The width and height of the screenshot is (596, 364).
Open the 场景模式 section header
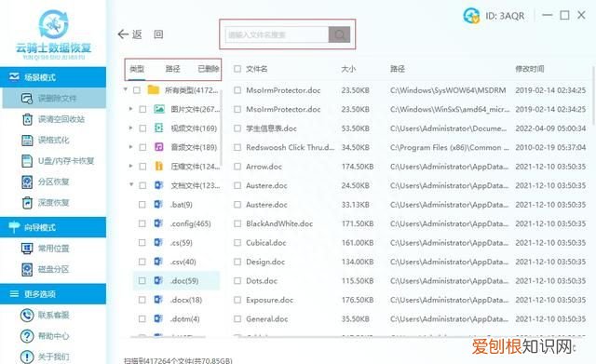[x=53, y=77]
